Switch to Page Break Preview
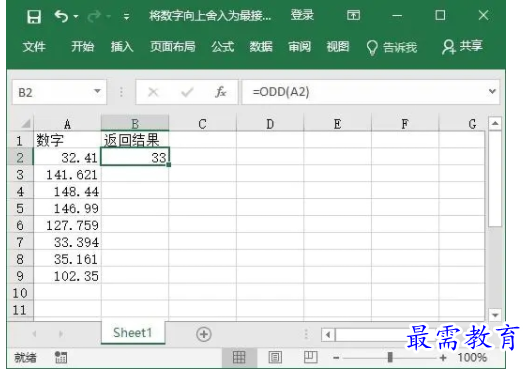Image resolution: width=528 pixels, height=369 pixels. click(x=310, y=357)
